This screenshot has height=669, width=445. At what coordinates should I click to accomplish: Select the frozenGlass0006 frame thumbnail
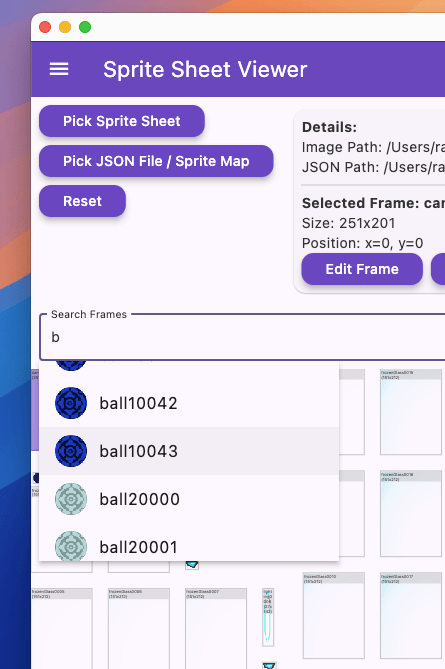[139, 629]
